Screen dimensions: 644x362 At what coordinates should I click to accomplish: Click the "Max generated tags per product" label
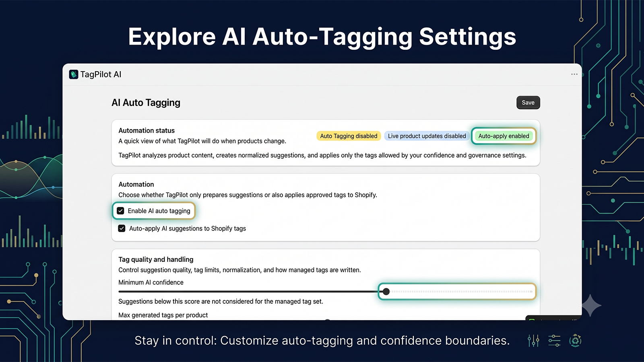click(163, 315)
